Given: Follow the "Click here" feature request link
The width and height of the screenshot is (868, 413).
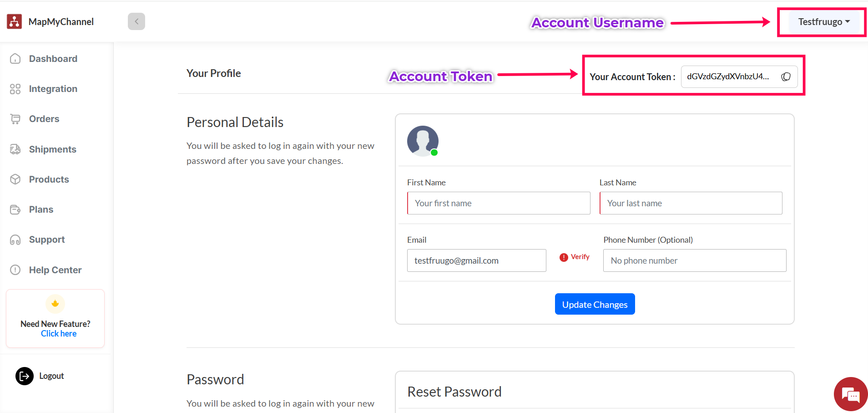Looking at the screenshot, I should (x=59, y=334).
